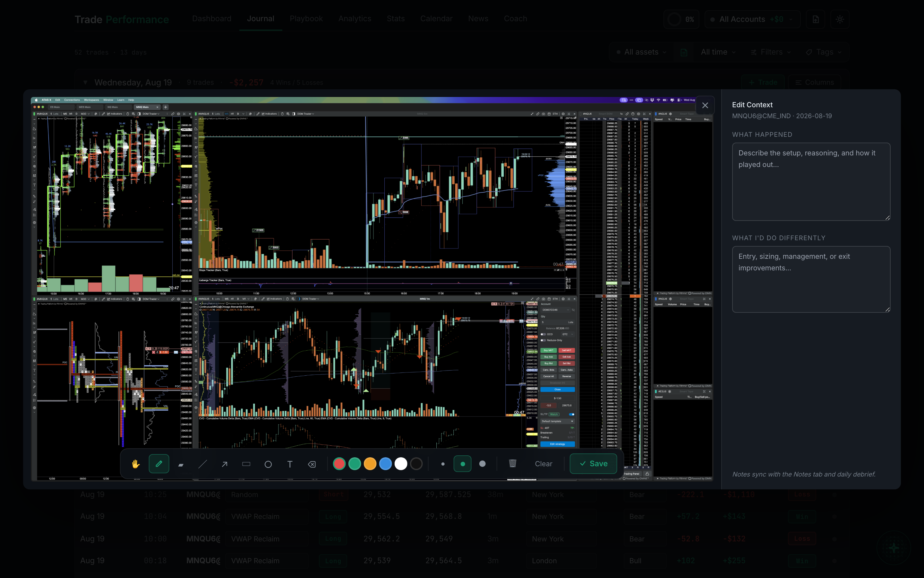Clear all annotations with the Clear button

pyautogui.click(x=544, y=464)
